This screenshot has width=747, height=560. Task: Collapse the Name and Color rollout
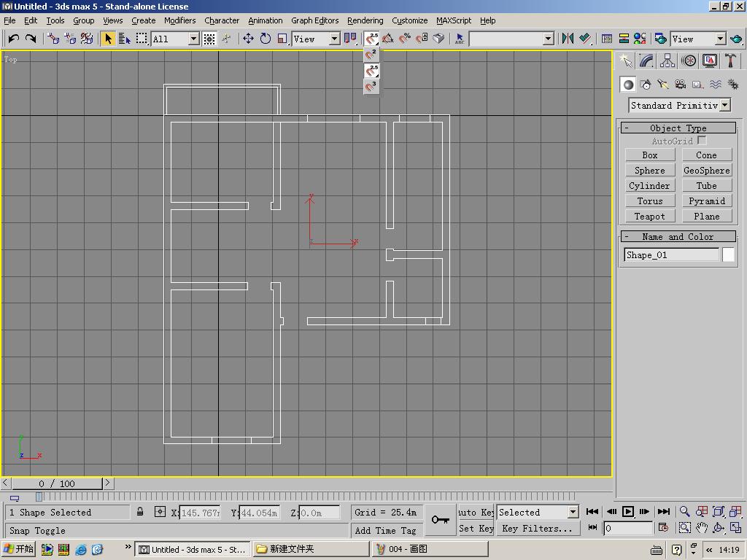[678, 237]
